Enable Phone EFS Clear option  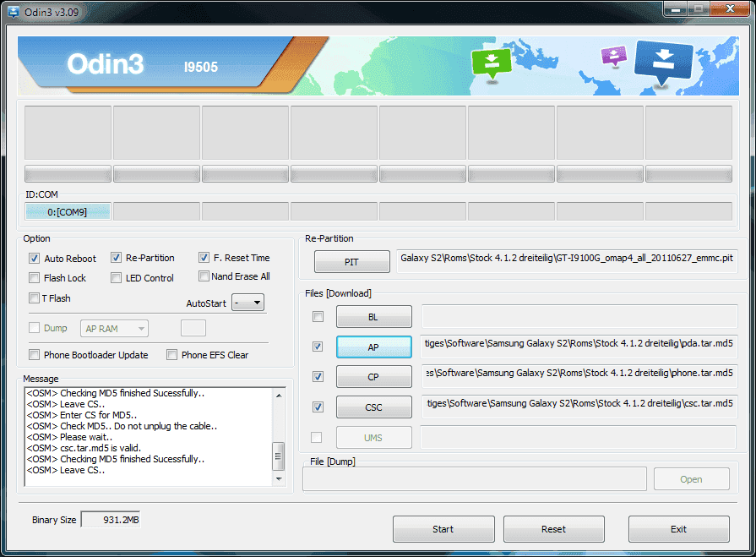(x=171, y=355)
